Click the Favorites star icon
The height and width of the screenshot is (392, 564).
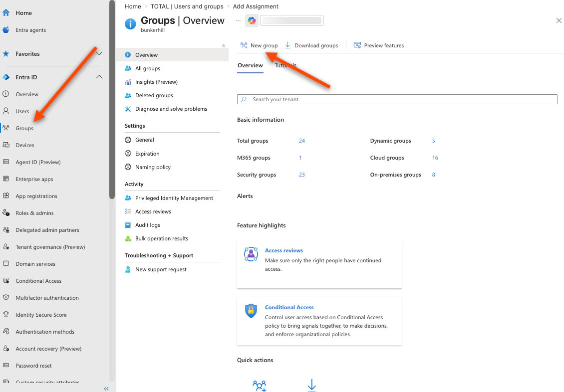coord(6,54)
